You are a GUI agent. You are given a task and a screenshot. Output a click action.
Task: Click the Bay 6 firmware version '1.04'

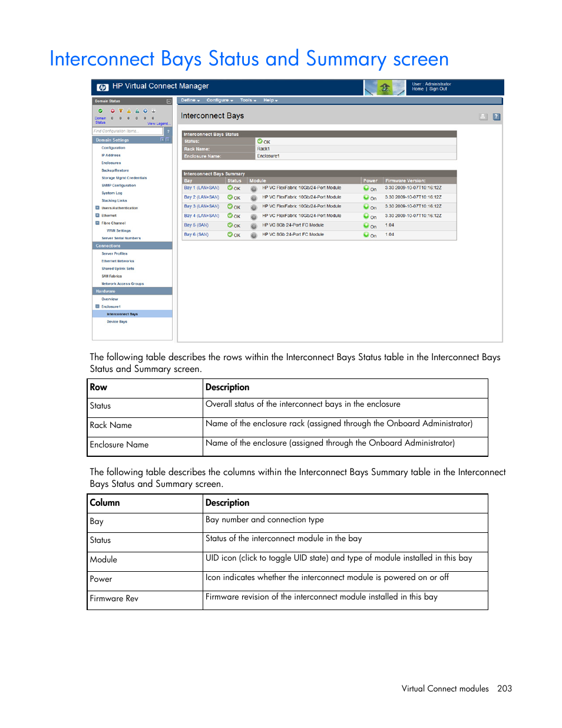tap(389, 235)
